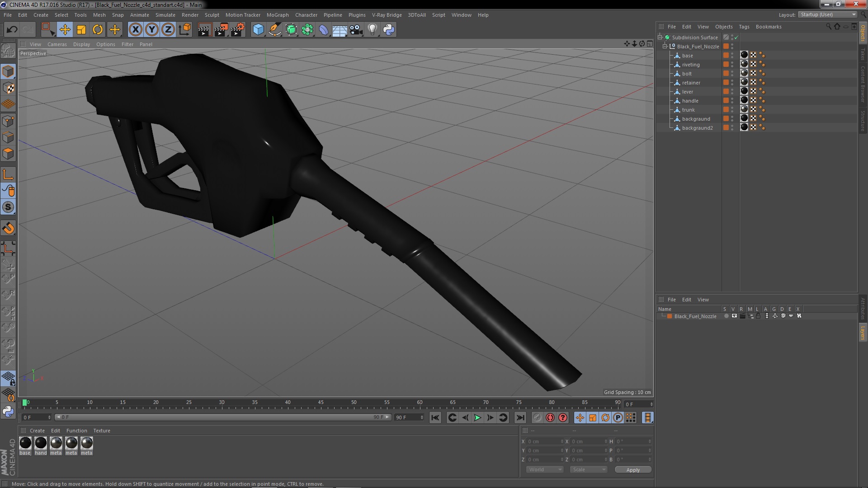This screenshot has height=488, width=868.
Task: Open Material Manager Create menu
Action: tap(37, 431)
